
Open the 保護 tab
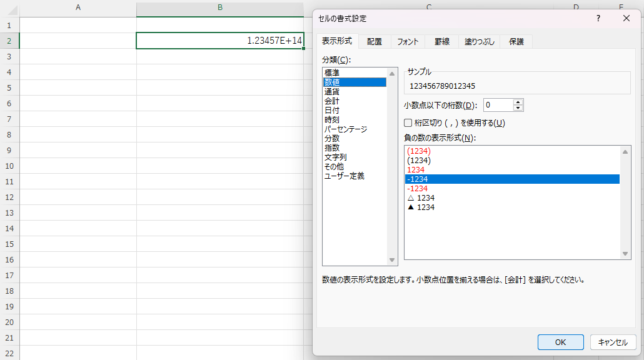pyautogui.click(x=516, y=41)
